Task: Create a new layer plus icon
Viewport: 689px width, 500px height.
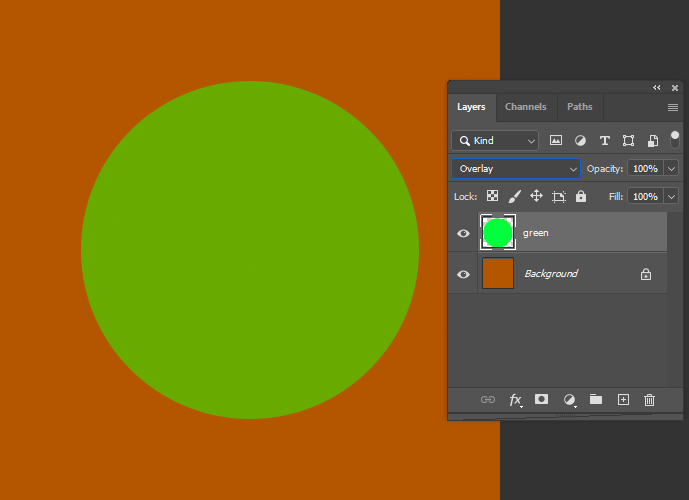Action: 624,399
